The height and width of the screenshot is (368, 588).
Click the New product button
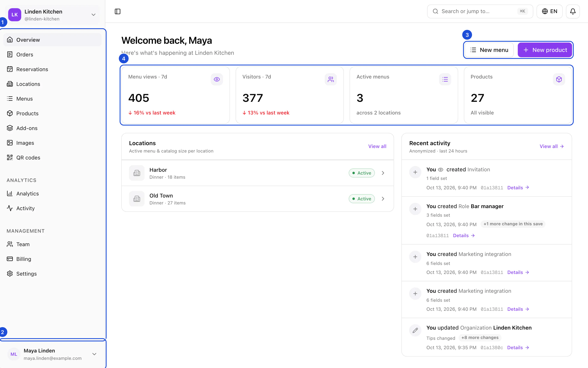click(x=545, y=50)
